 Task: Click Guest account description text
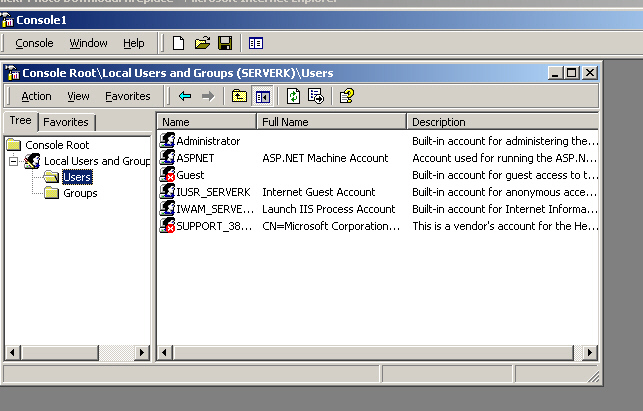click(505, 175)
